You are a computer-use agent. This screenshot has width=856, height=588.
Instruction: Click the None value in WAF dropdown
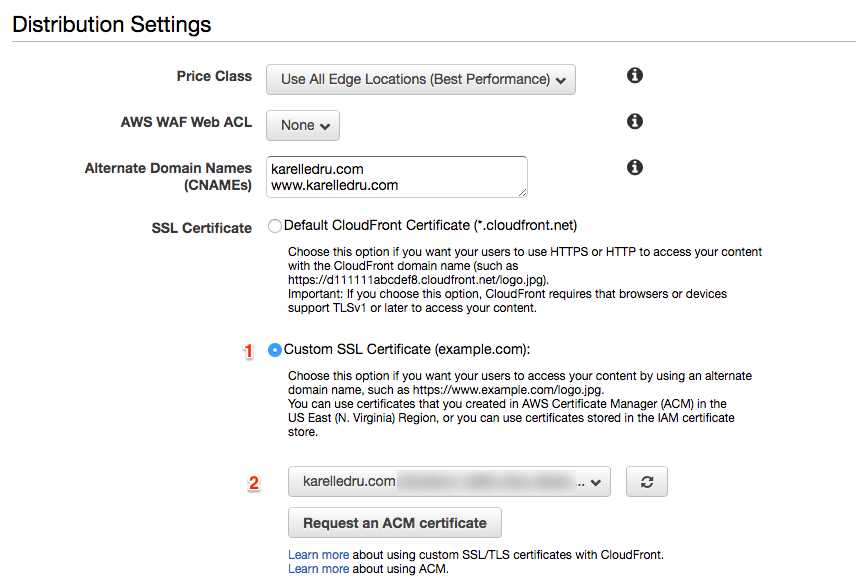pyautogui.click(x=296, y=125)
